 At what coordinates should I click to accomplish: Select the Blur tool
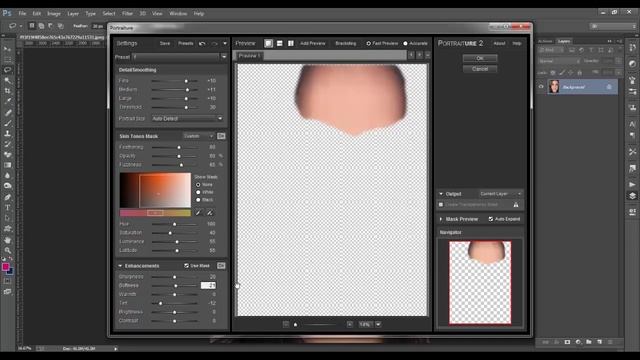[x=7, y=176]
